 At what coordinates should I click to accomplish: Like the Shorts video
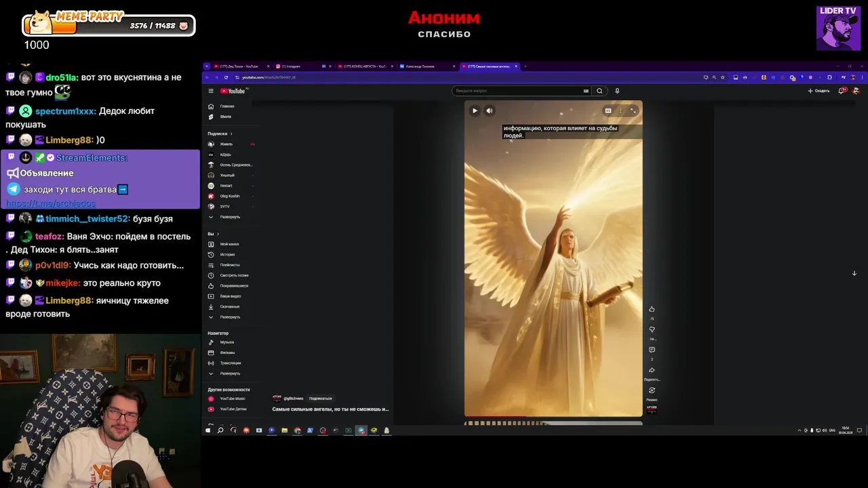[652, 309]
